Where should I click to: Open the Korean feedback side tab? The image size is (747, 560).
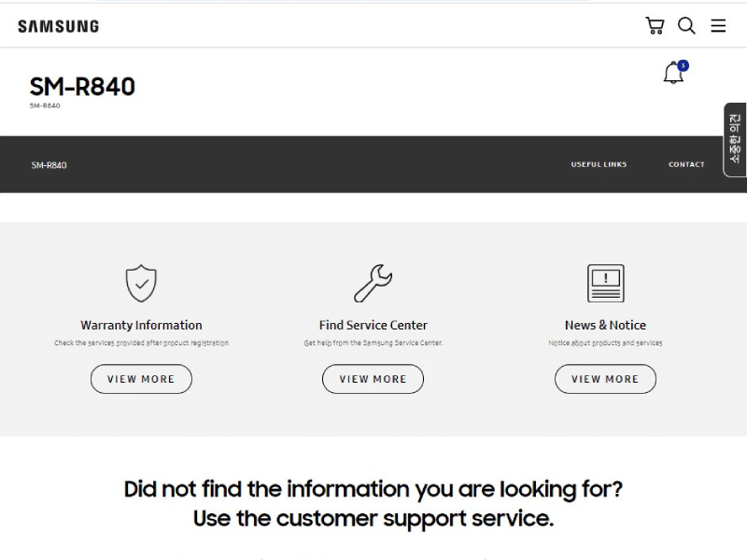735,140
